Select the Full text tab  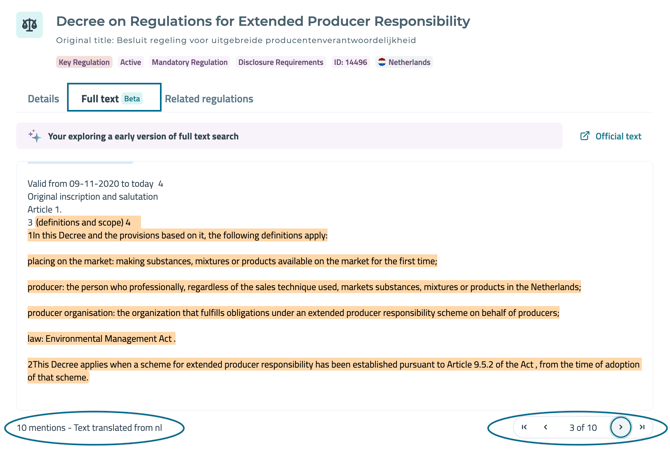click(100, 99)
